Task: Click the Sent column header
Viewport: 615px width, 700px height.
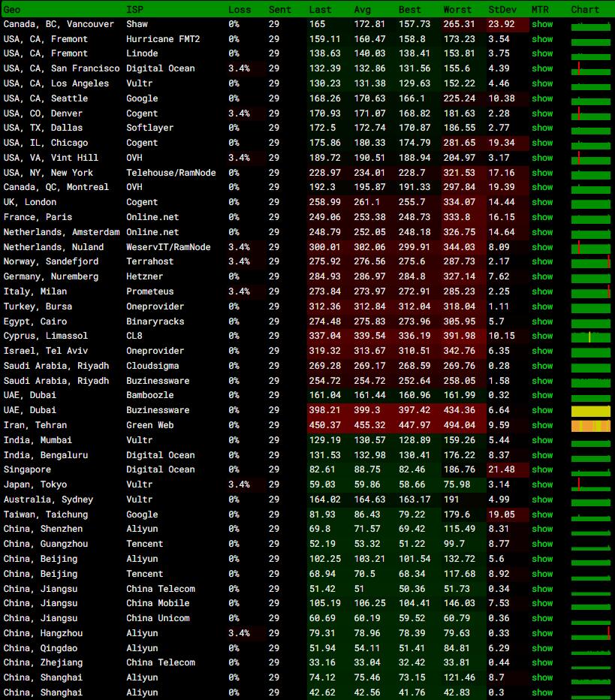Action: [280, 9]
